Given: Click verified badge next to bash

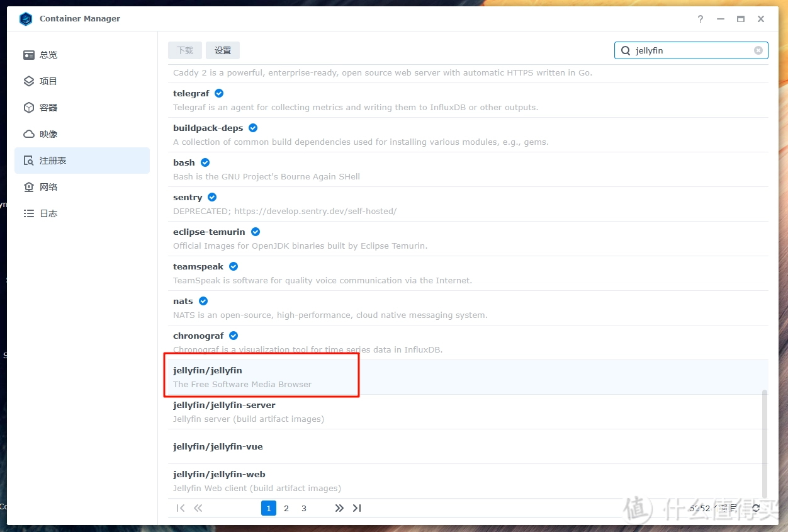Looking at the screenshot, I should pyautogui.click(x=205, y=162).
